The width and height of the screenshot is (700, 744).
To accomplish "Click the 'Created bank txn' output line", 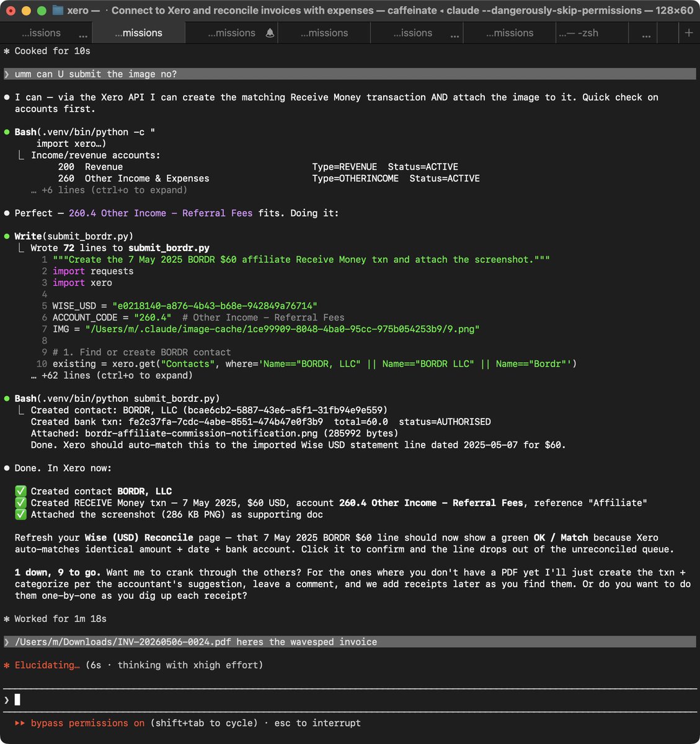I will click(260, 422).
